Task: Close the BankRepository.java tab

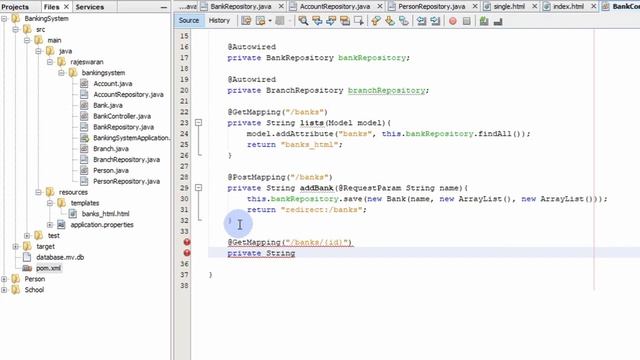Action: coord(281,7)
